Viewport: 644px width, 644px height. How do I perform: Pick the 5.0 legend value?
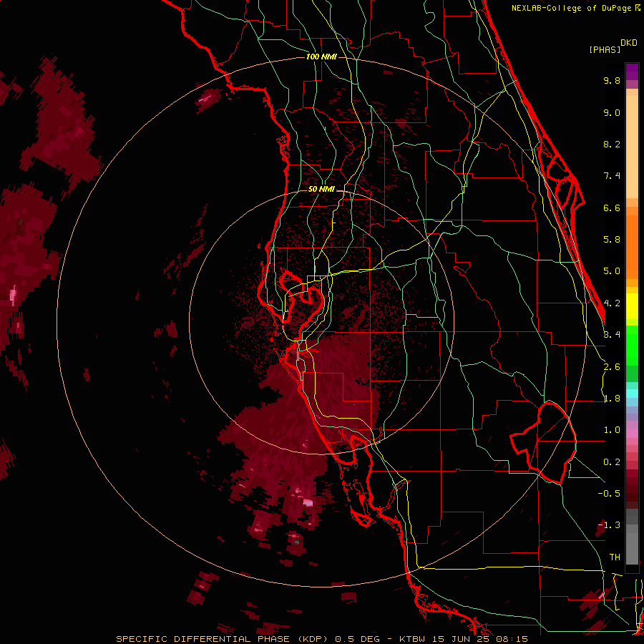(x=612, y=271)
